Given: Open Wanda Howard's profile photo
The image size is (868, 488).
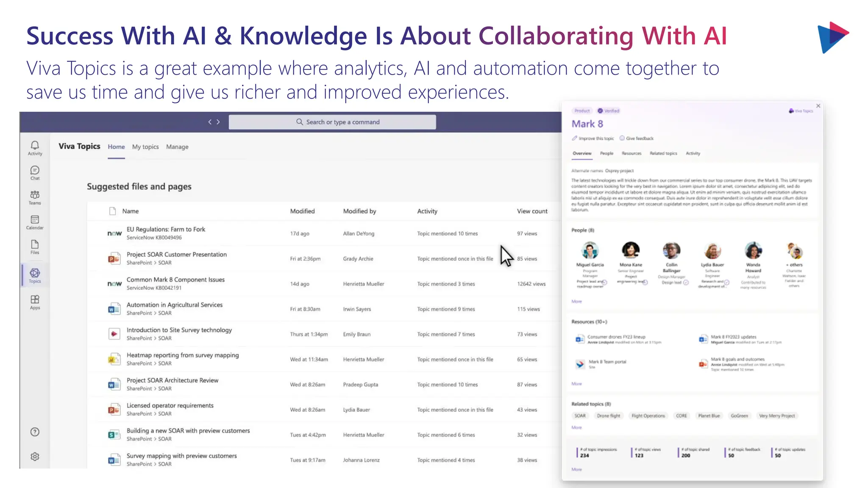Looking at the screenshot, I should [x=753, y=250].
